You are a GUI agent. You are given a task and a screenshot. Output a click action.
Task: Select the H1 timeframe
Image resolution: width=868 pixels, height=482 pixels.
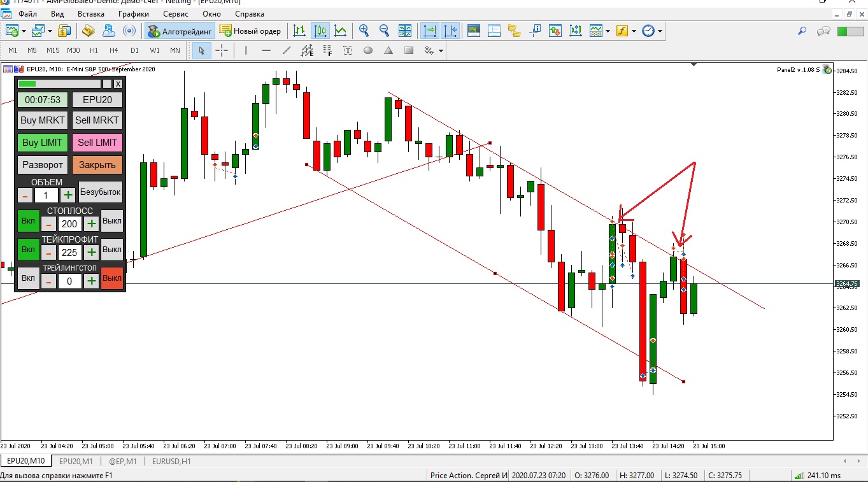94,50
